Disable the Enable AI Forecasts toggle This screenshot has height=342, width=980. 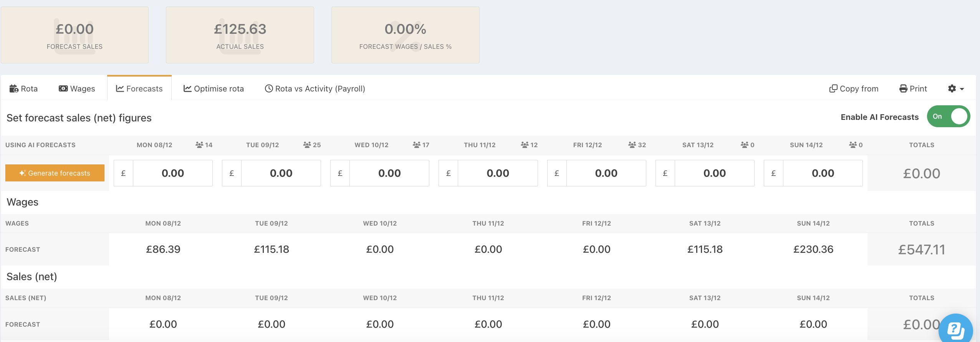948,116
